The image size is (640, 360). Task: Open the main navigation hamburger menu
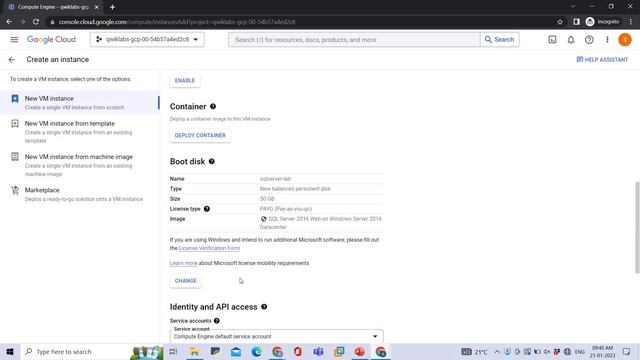click(14, 40)
